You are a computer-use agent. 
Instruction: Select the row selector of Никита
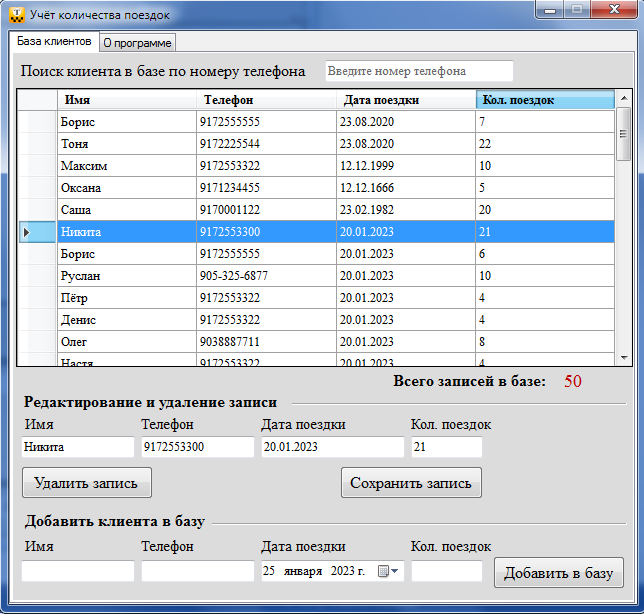[x=38, y=232]
